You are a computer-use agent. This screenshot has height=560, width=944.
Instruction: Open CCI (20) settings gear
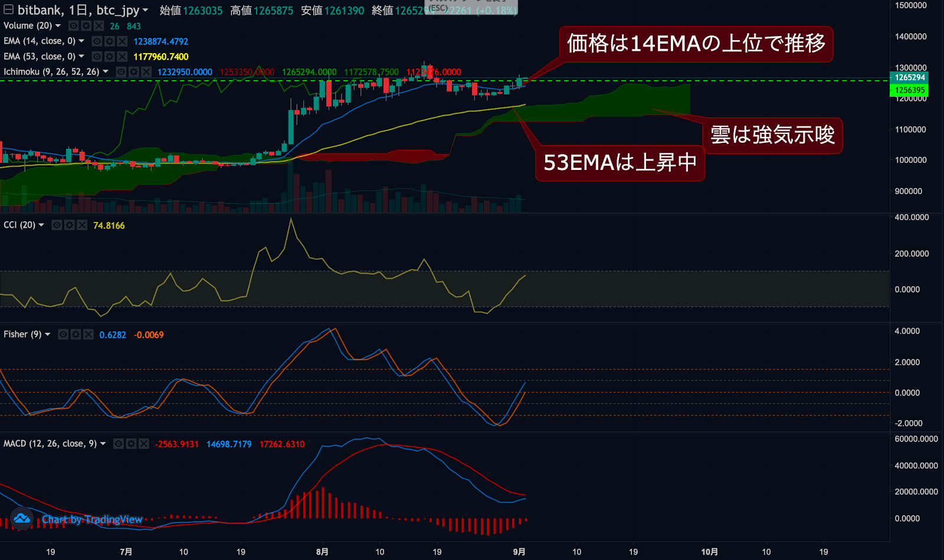(x=70, y=225)
